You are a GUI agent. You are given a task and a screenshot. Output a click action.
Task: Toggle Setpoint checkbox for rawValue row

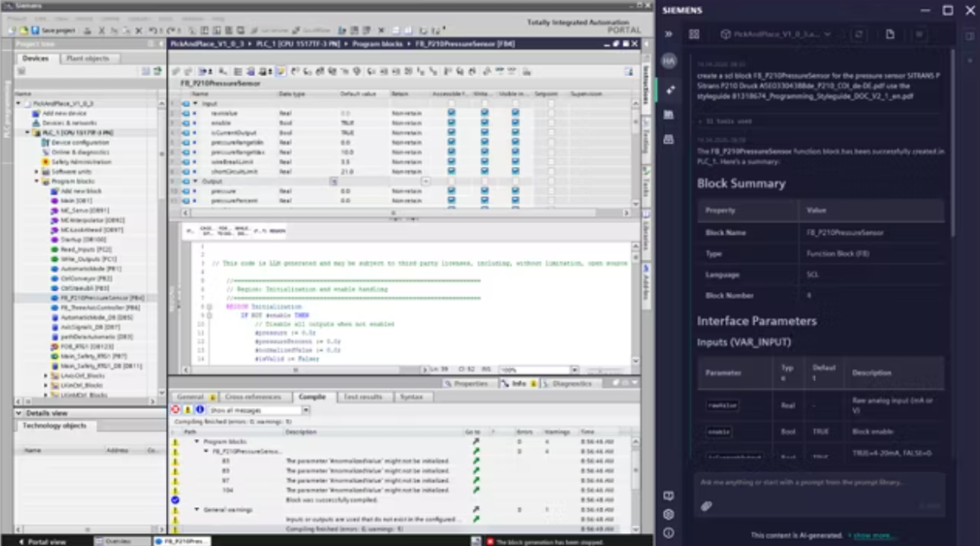click(551, 113)
